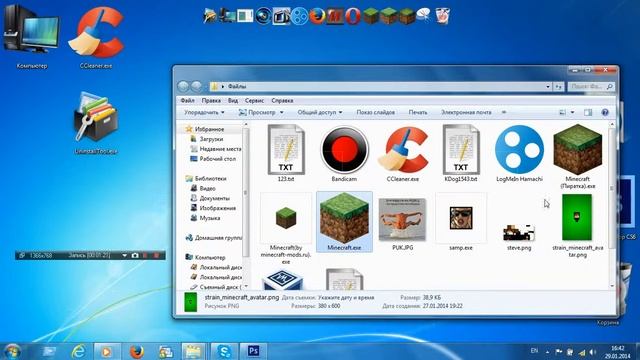The height and width of the screenshot is (360, 640).
Task: Select the samp.exe file
Action: click(461, 222)
